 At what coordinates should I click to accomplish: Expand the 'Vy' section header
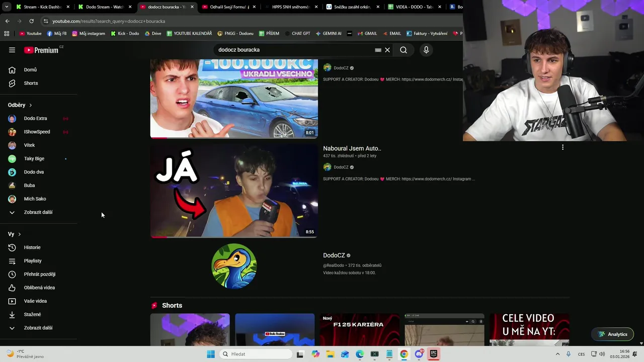(15, 234)
